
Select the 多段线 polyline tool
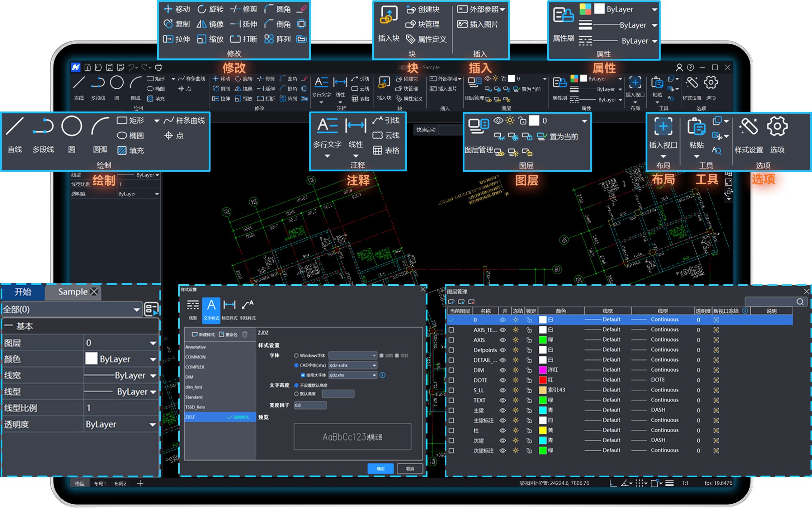43,127
